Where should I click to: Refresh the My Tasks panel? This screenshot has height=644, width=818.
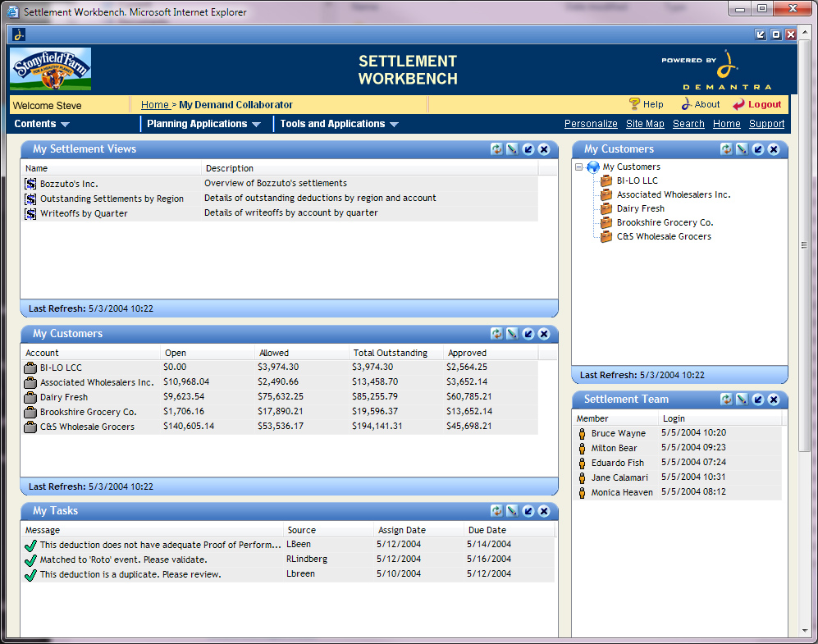pyautogui.click(x=496, y=511)
